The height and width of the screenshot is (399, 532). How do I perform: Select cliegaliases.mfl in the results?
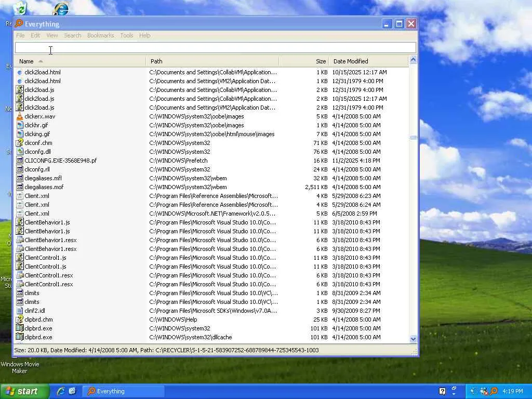[x=43, y=178]
